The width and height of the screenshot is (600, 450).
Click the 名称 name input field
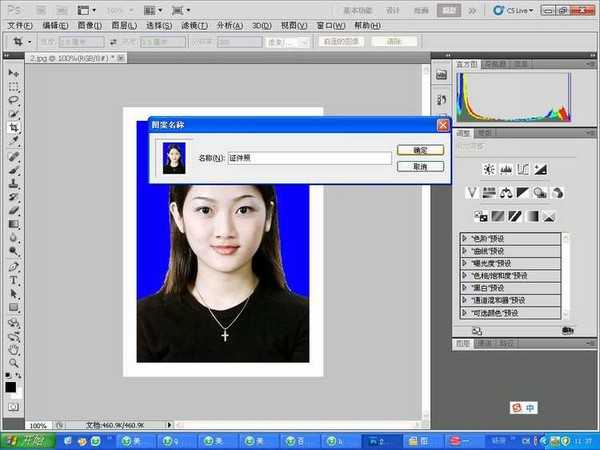(309, 158)
